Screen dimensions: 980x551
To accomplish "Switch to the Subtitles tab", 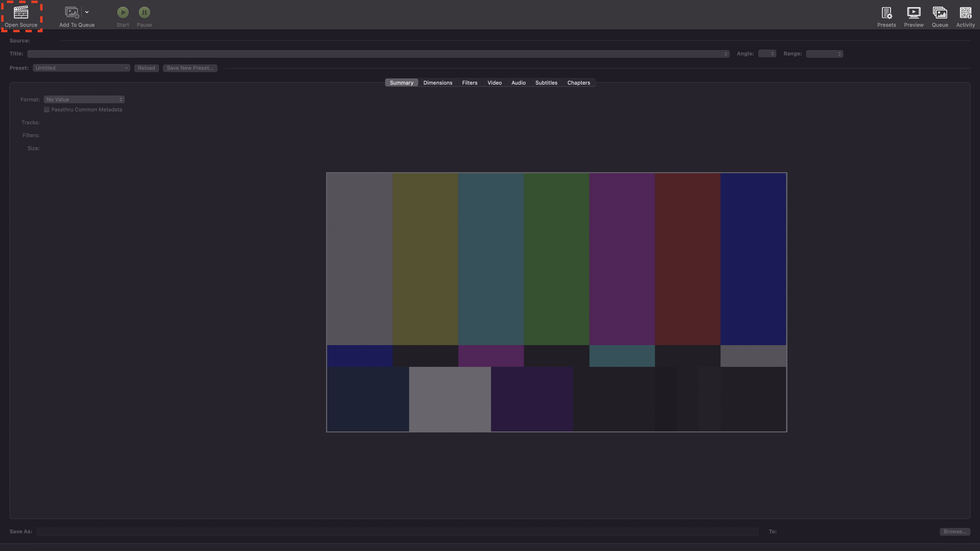I will pyautogui.click(x=546, y=83).
